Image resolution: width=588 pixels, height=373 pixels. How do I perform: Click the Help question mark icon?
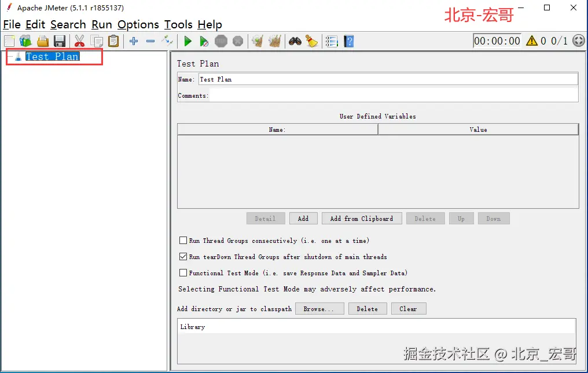[x=348, y=41]
